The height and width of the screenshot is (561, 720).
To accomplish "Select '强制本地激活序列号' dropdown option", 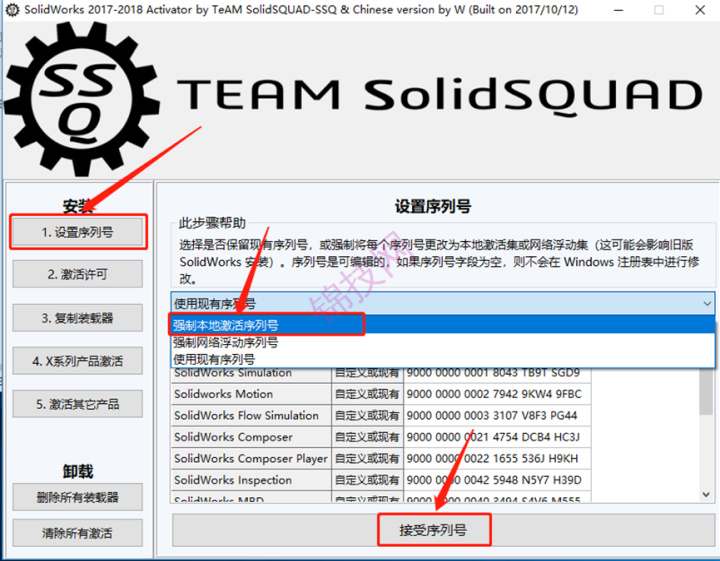I will 443,325.
